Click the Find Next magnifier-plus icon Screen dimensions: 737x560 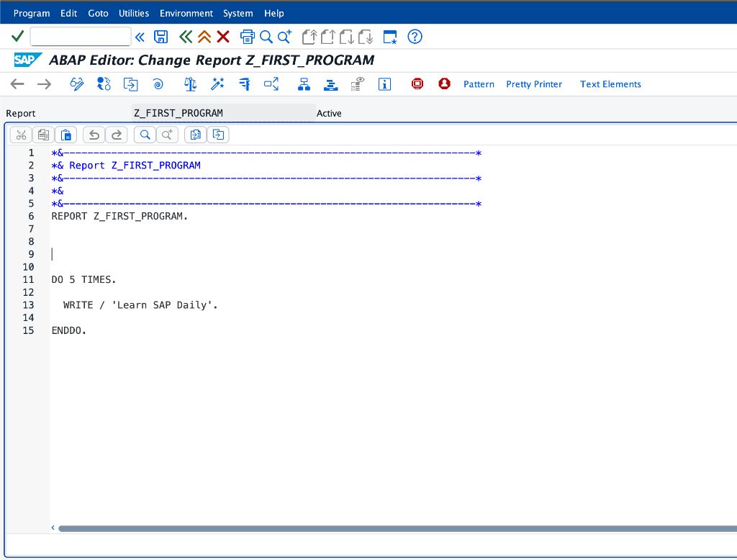coord(284,37)
